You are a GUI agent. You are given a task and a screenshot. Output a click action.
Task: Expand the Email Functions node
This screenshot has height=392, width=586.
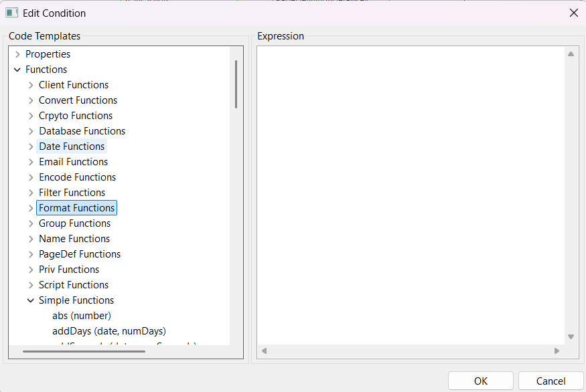point(31,162)
